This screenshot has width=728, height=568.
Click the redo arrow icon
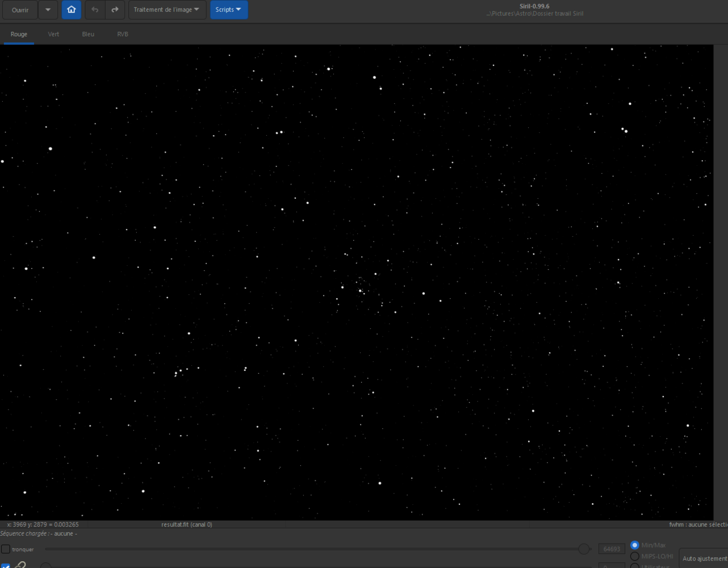pos(115,10)
